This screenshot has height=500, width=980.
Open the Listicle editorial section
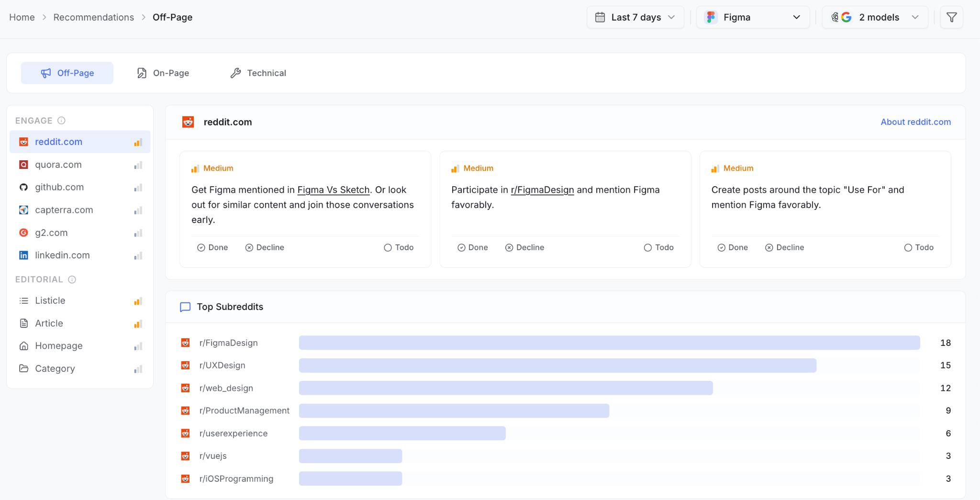click(80, 300)
